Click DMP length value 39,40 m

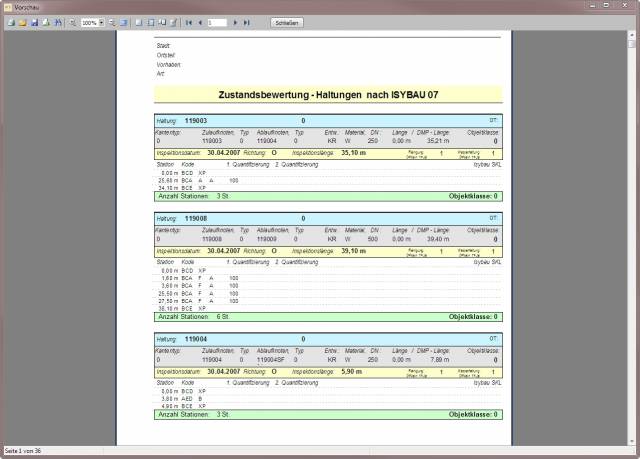tap(438, 239)
